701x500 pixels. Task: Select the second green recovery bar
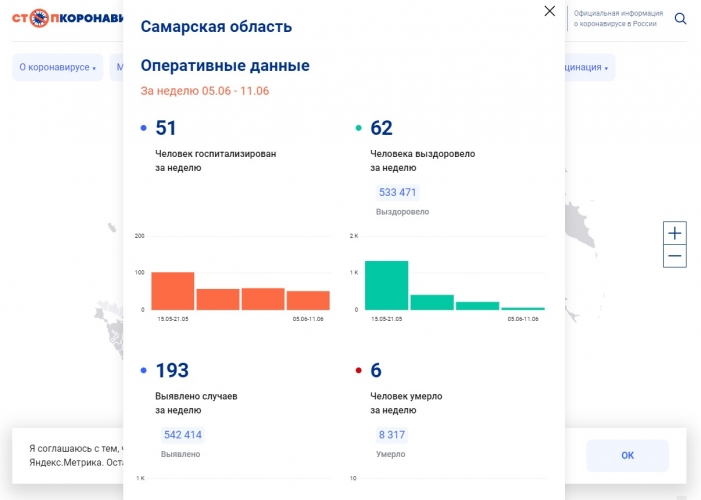tap(432, 302)
